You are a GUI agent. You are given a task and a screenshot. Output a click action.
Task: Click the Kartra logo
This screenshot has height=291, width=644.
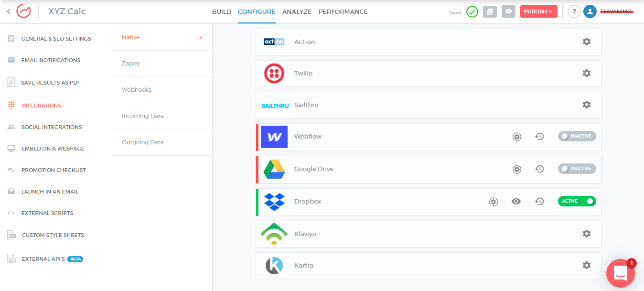(274, 266)
